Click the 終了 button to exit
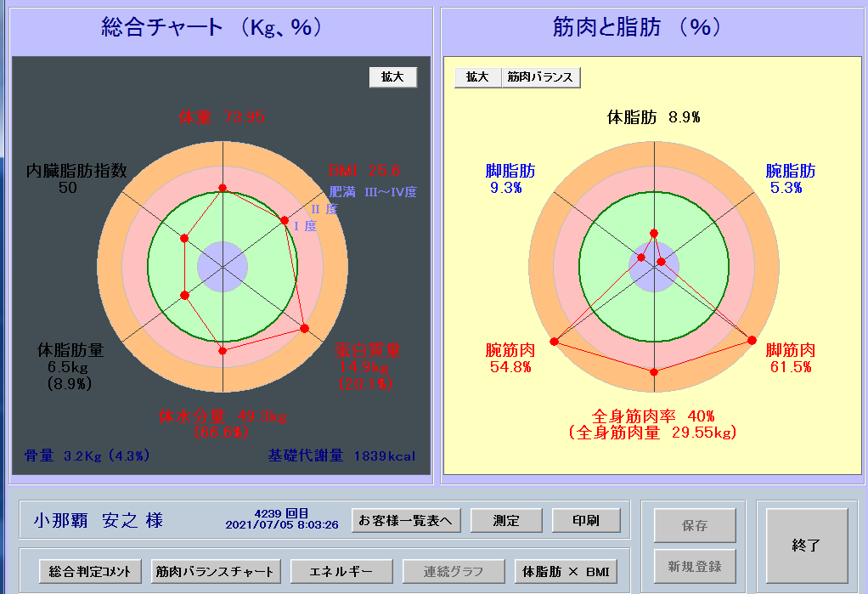This screenshot has height=594, width=868. (x=806, y=545)
